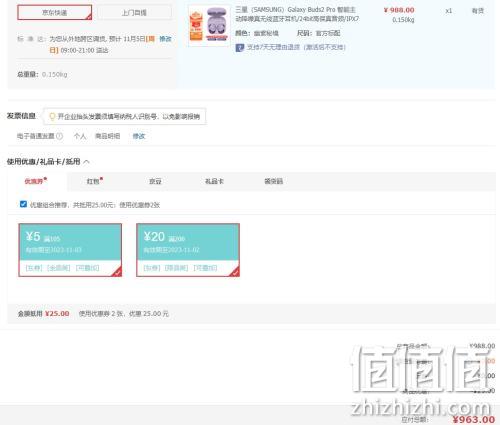Click the 个人 invoice title text
Image resolution: width=500 pixels, height=425 pixels.
click(80, 136)
